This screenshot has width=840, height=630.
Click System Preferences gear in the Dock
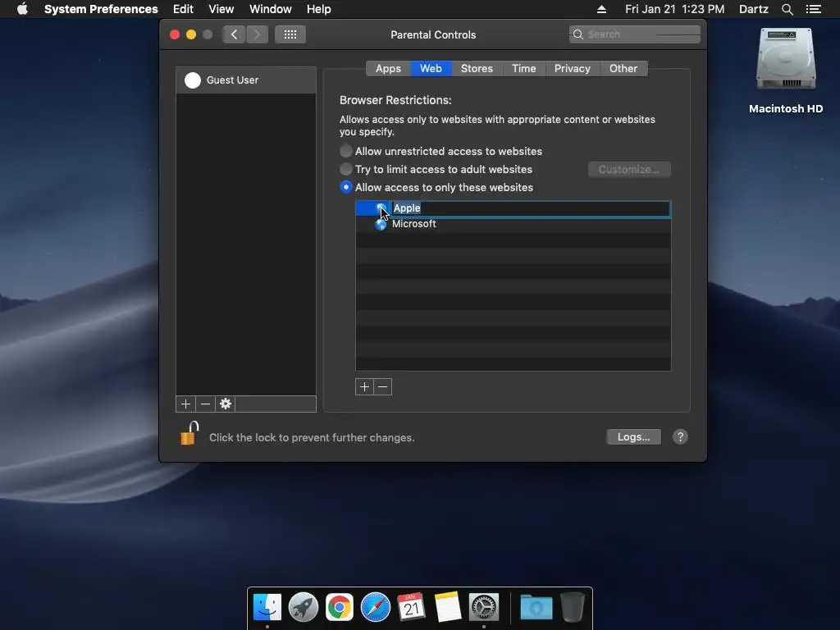(484, 607)
